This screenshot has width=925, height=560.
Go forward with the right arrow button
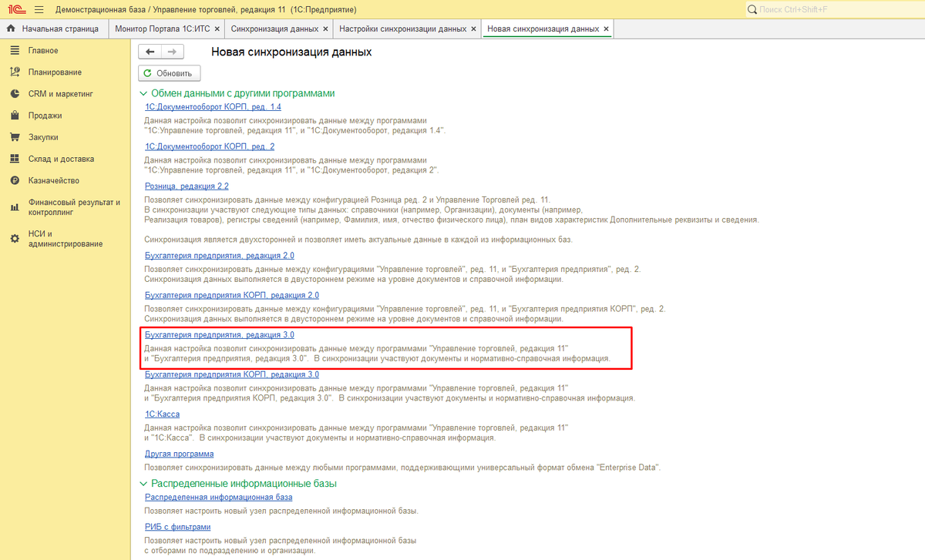pyautogui.click(x=172, y=52)
